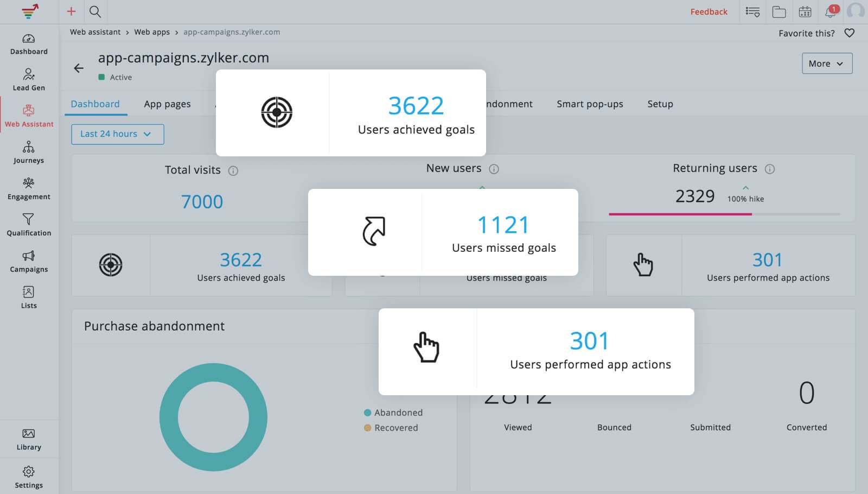Click the plus add icon
868x494 pixels.
point(71,11)
